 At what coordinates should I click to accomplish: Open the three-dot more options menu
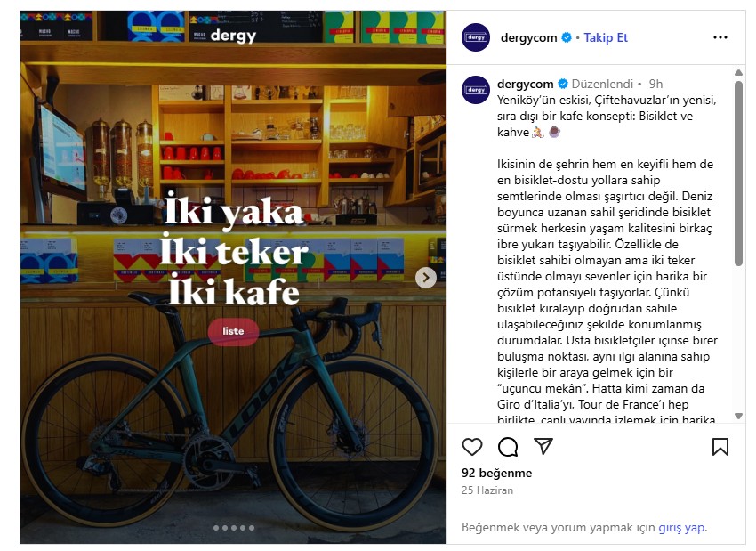coord(720,37)
